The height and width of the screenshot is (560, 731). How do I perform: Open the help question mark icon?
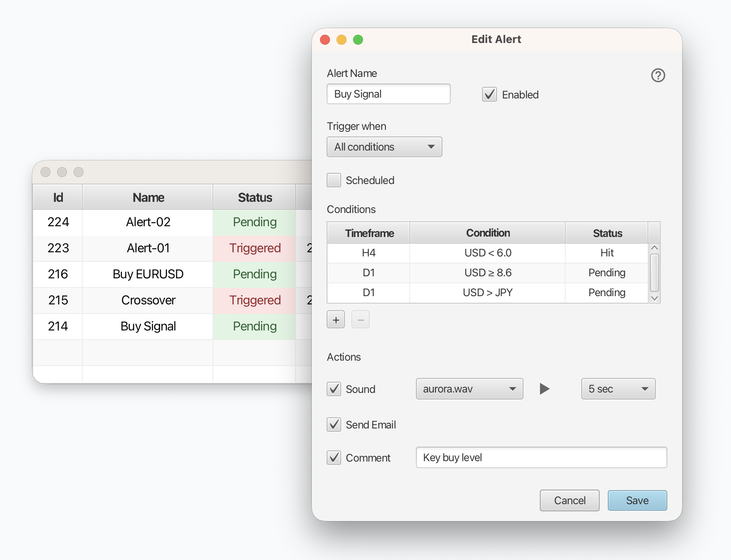(x=658, y=75)
